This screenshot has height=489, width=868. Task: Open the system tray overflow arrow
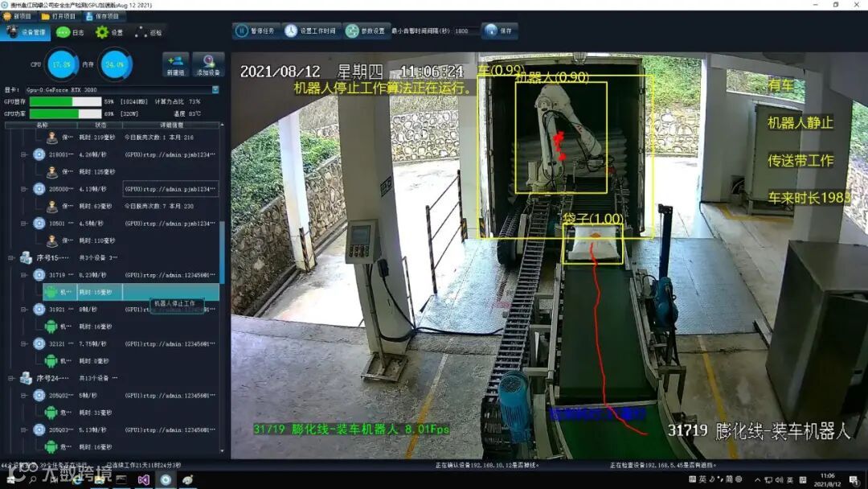pyautogui.click(x=757, y=480)
